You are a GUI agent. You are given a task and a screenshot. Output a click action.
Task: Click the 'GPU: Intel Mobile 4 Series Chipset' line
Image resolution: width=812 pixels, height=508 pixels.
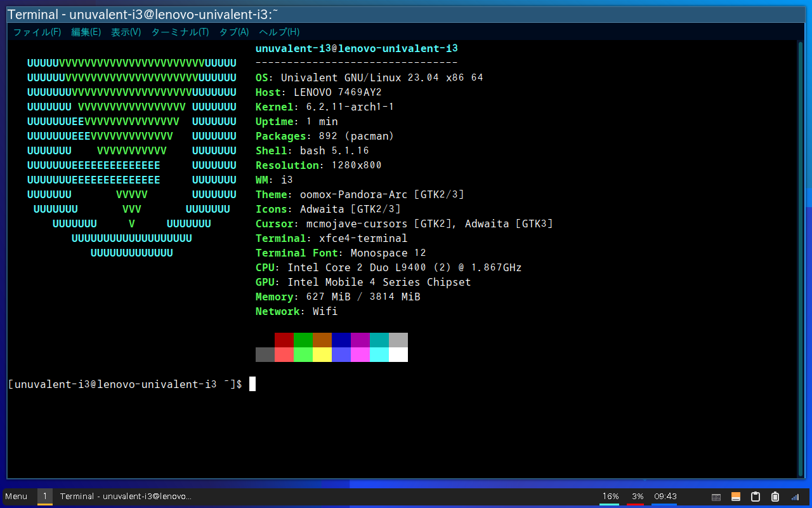[363, 282]
